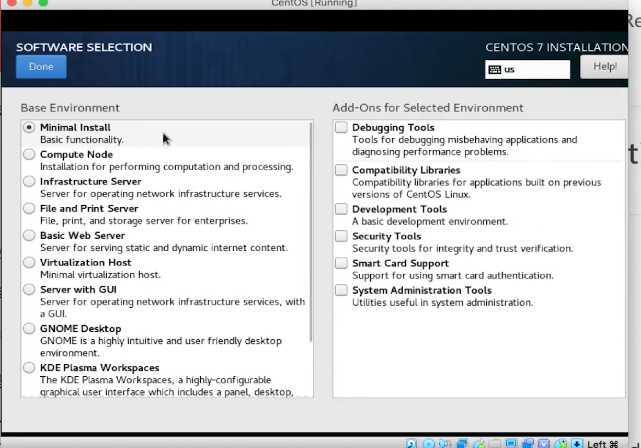Click the us keyboard layout indicator
Screen dimensions: 641x448
[527, 69]
